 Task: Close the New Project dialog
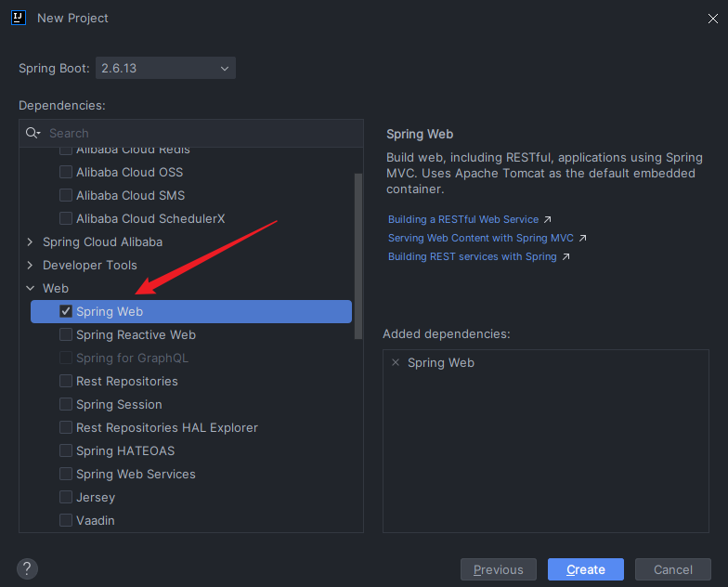pyautogui.click(x=713, y=19)
